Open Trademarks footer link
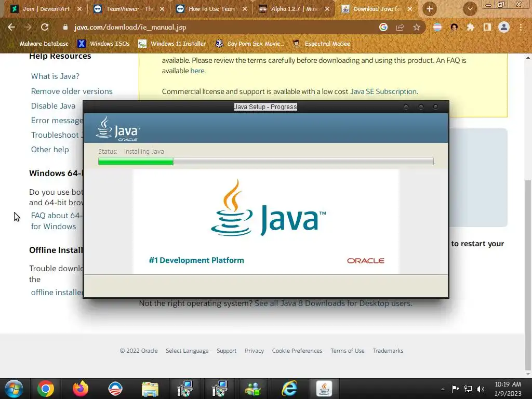532x399 pixels. point(388,351)
